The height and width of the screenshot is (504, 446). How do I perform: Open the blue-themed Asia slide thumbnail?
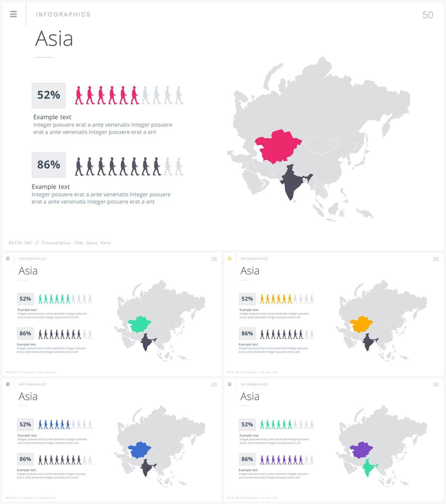click(112, 440)
